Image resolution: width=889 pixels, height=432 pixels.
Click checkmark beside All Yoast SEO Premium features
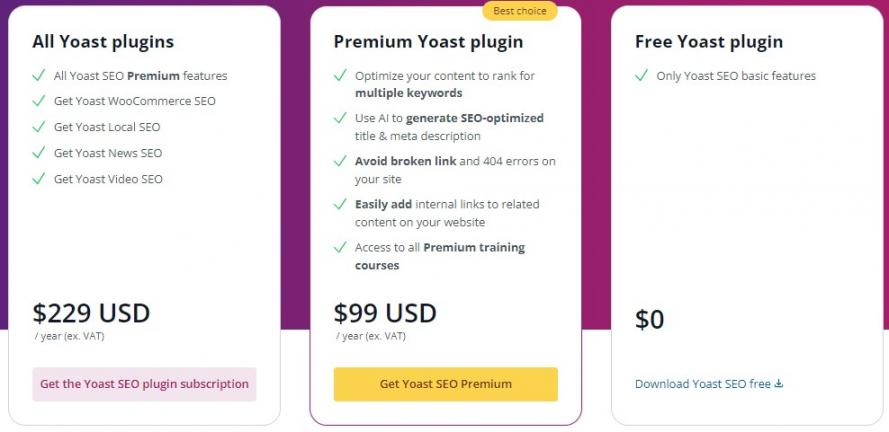(x=39, y=75)
